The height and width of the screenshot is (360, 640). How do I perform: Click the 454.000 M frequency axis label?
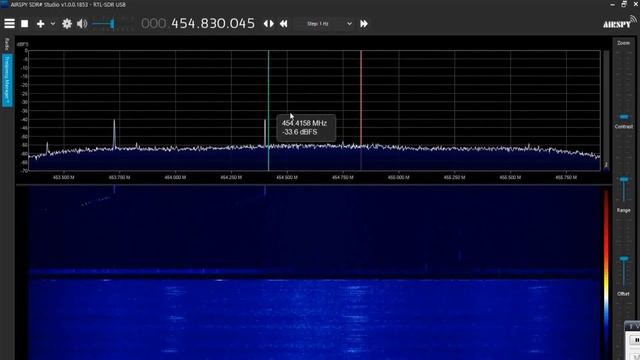(175, 178)
